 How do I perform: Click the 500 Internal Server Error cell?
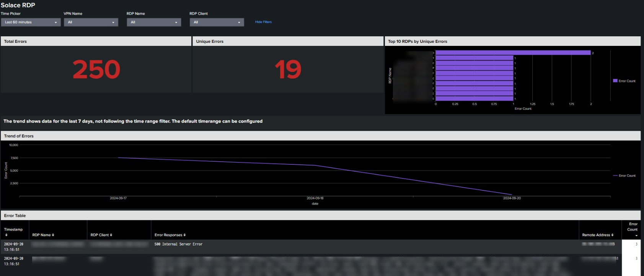coord(178,244)
